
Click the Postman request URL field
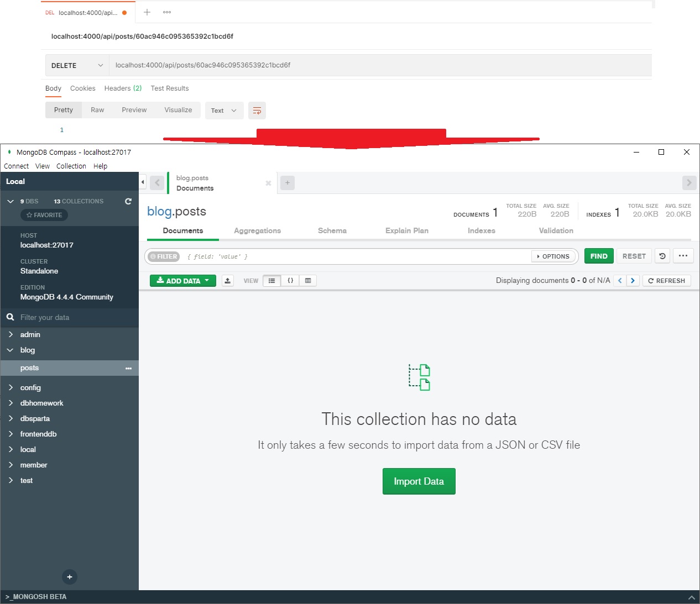380,65
